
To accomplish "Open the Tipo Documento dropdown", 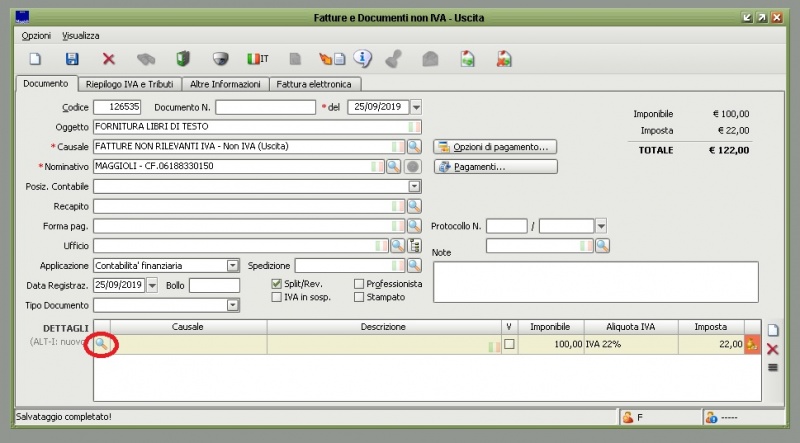I will click(233, 305).
